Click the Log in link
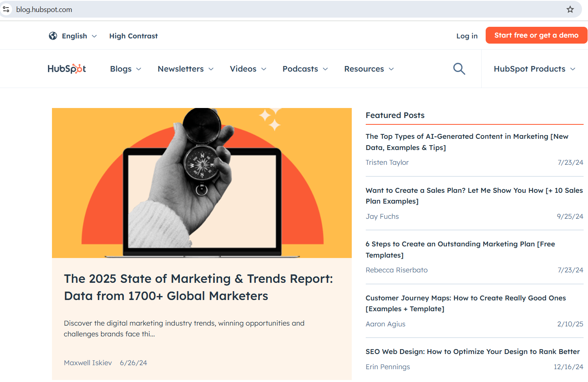Image resolution: width=588 pixels, height=382 pixels. 467,36
